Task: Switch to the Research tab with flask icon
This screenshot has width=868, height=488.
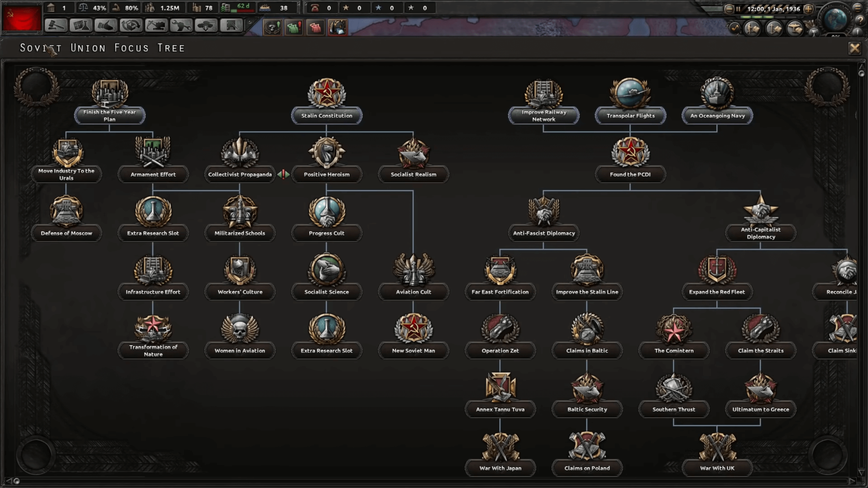Action: coord(80,25)
